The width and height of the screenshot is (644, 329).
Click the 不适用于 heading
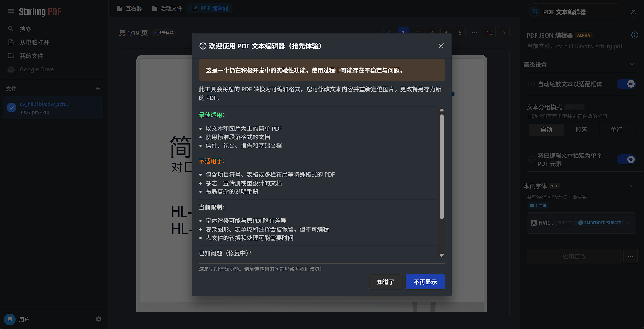(212, 161)
